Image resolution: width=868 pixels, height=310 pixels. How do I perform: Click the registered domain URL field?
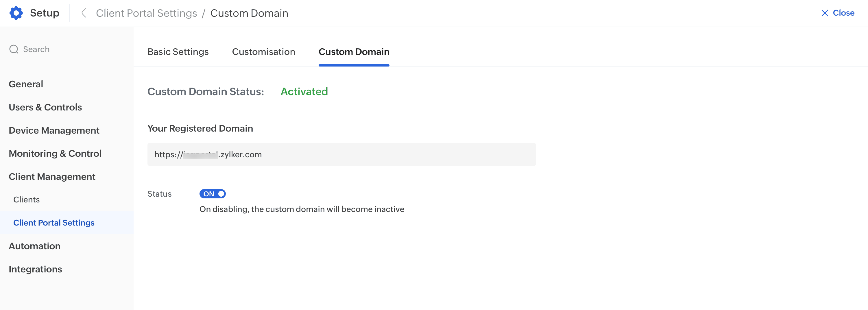(341, 154)
